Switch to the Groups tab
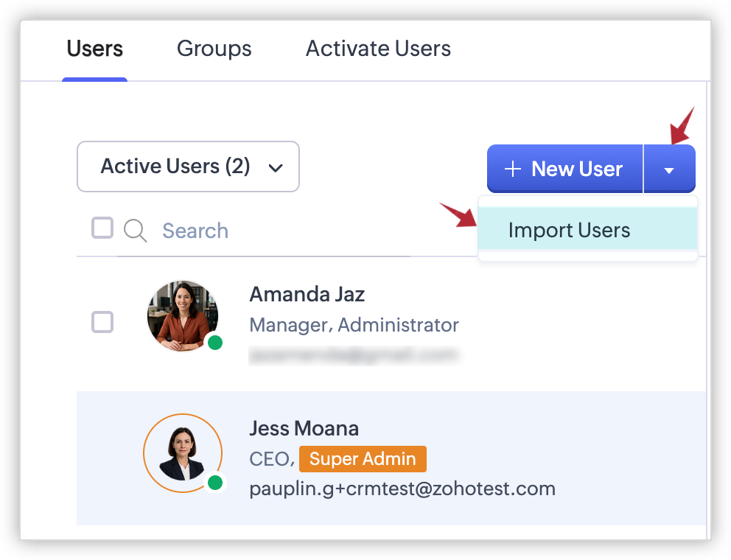Screen dimensions: 731x560 click(x=214, y=49)
